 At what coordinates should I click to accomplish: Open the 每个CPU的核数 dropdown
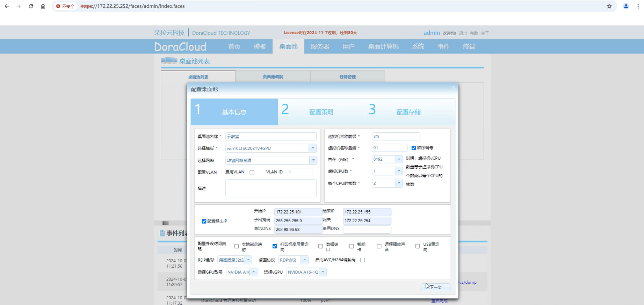(399, 183)
